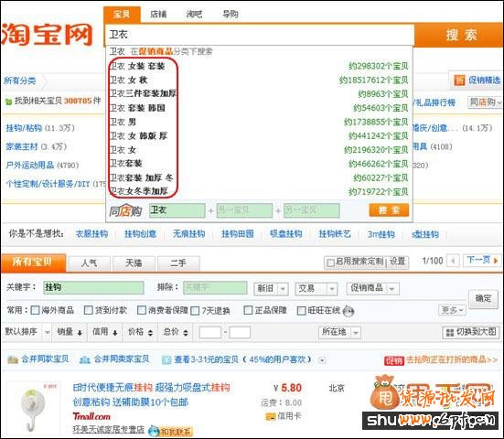Check the 旺旺在线 option
This screenshot has width=504, height=439.
tap(301, 311)
